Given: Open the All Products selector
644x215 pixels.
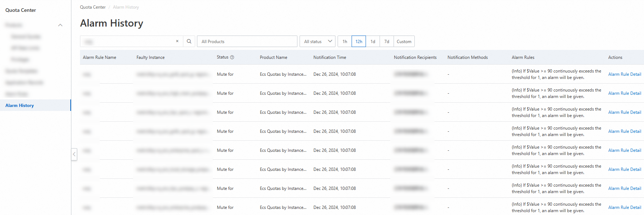Looking at the screenshot, I should 247,41.
